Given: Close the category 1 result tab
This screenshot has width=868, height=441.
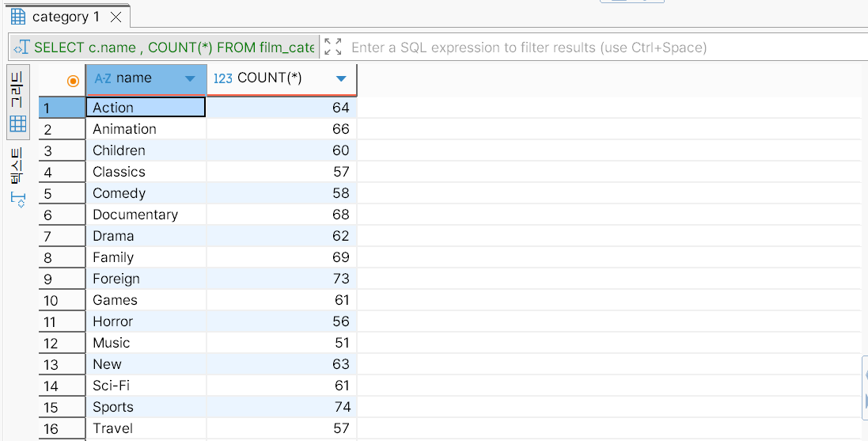Looking at the screenshot, I should point(116,17).
